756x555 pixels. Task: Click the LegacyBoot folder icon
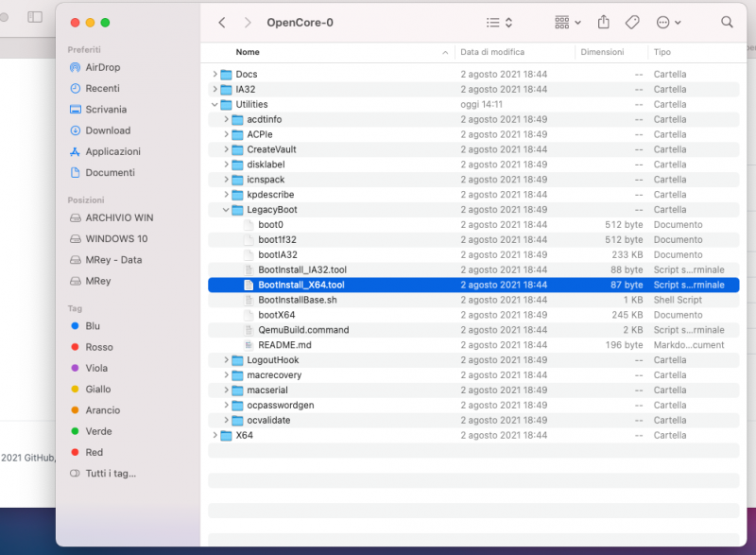tap(238, 210)
